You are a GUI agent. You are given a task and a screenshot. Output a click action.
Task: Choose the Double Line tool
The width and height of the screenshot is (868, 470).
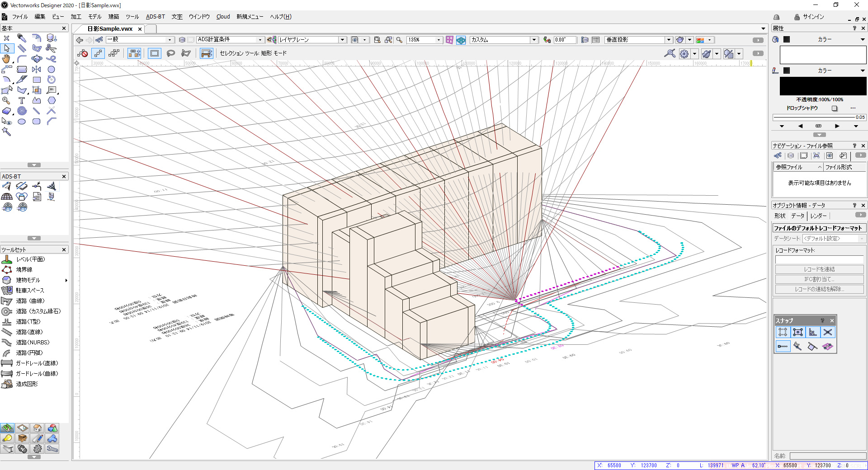tap(22, 48)
